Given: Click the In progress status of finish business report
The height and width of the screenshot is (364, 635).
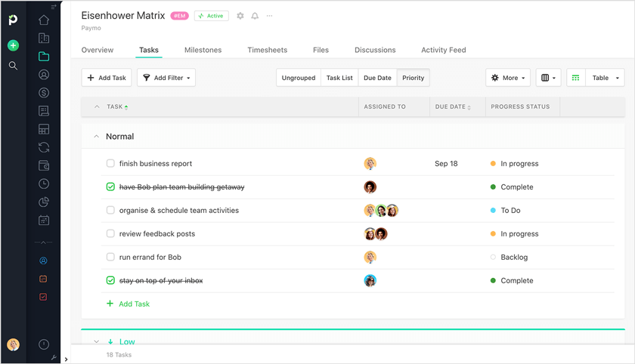Looking at the screenshot, I should click(x=514, y=163).
